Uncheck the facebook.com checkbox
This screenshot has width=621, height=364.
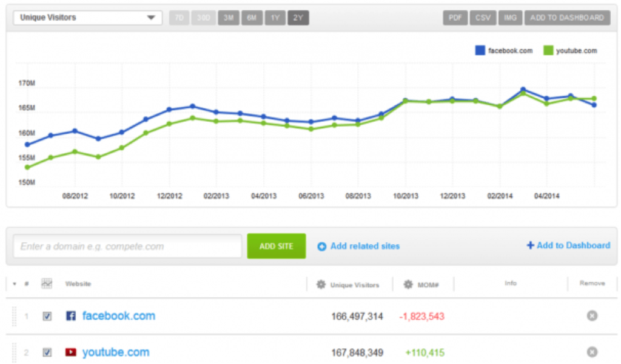click(47, 316)
